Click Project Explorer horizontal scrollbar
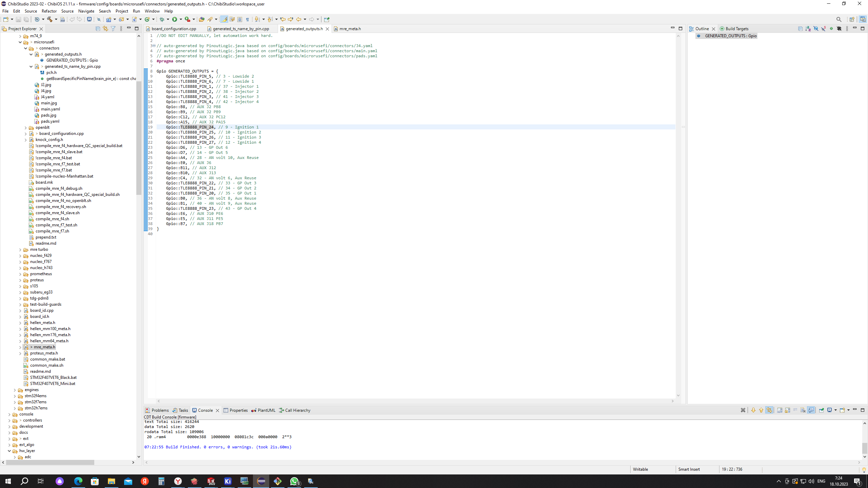 (x=50, y=462)
